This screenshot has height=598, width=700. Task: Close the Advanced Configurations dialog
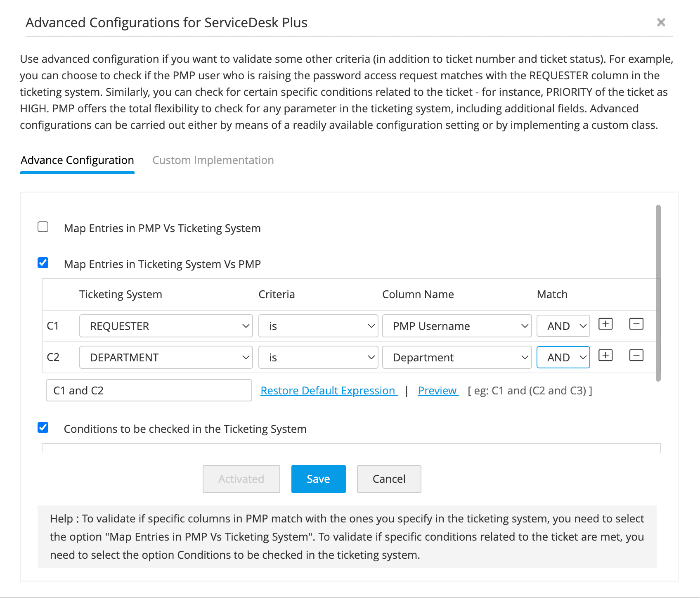[x=661, y=22]
